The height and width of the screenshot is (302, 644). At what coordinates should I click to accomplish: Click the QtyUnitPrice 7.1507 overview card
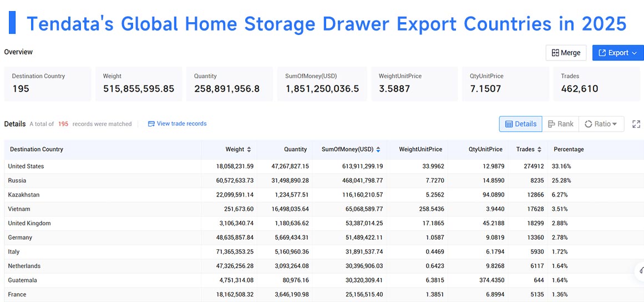tap(505, 84)
